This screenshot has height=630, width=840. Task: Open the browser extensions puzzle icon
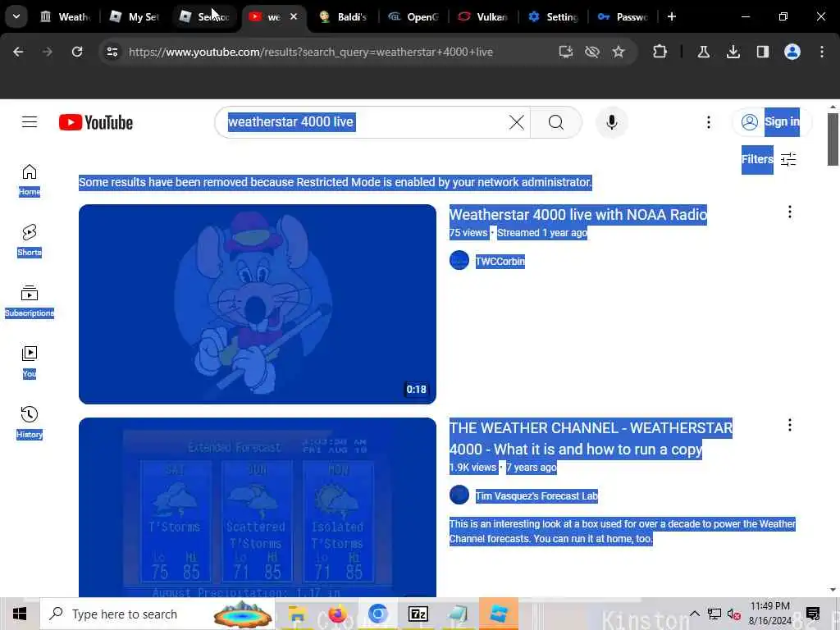point(660,52)
